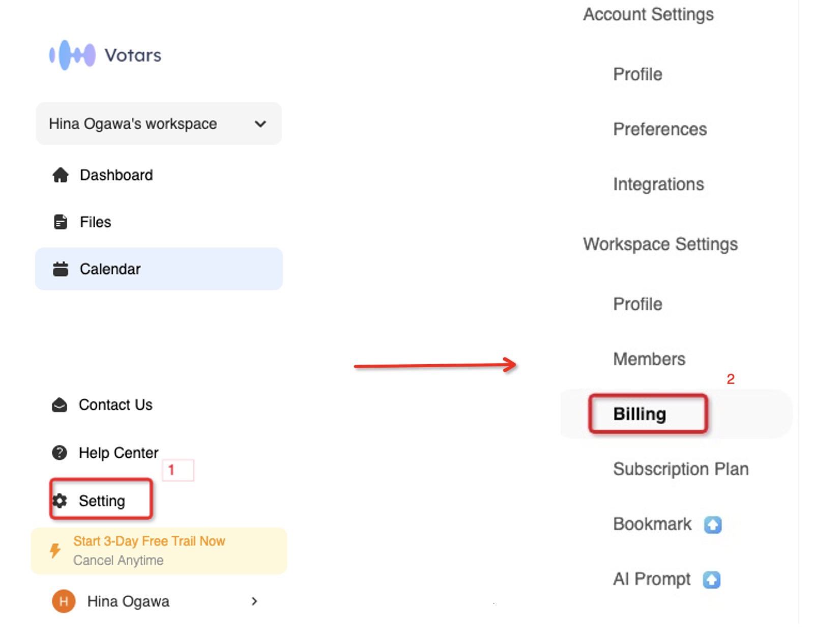Select Billing in workspace settings
815x644 pixels.
(676, 414)
